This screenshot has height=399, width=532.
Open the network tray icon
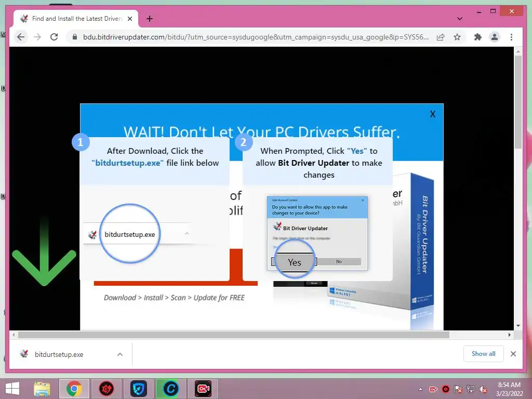click(x=471, y=389)
